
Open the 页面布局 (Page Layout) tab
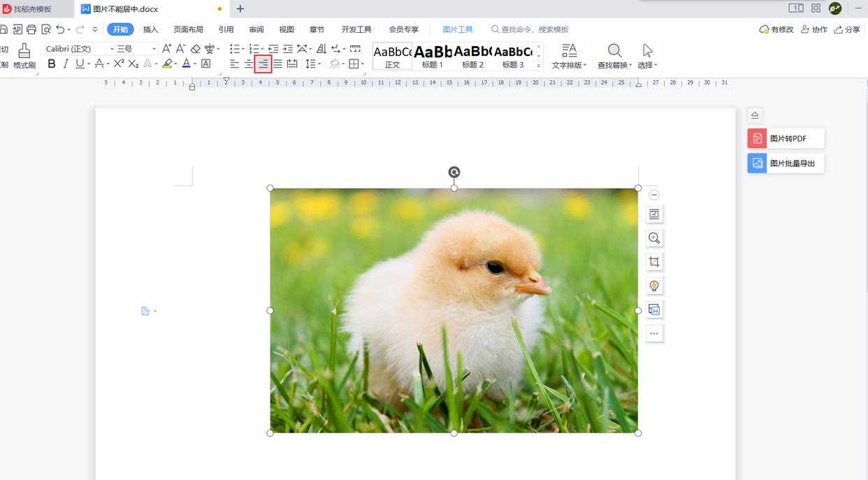pos(188,29)
